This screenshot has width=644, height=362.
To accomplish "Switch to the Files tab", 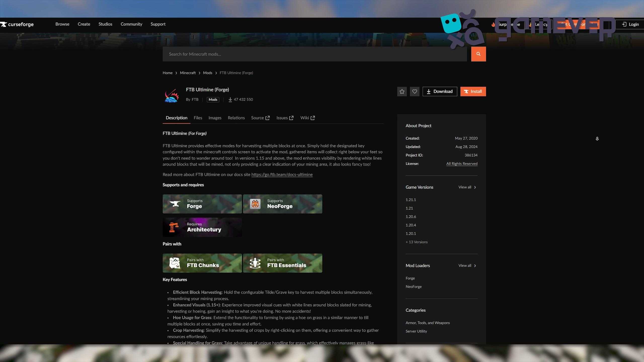I will pyautogui.click(x=198, y=118).
